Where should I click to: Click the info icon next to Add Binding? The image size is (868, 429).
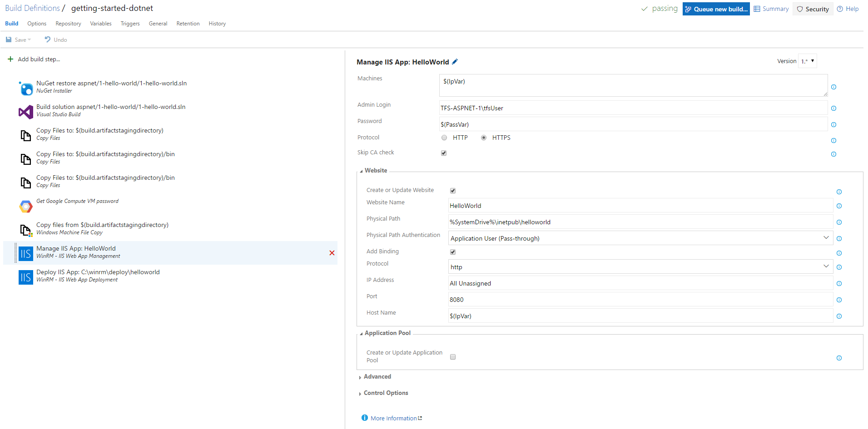(x=839, y=253)
